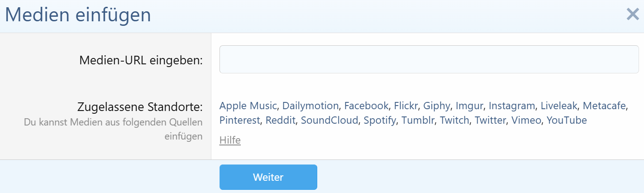This screenshot has height=193, width=644.
Task: Open the Apple Music link
Action: (248, 106)
